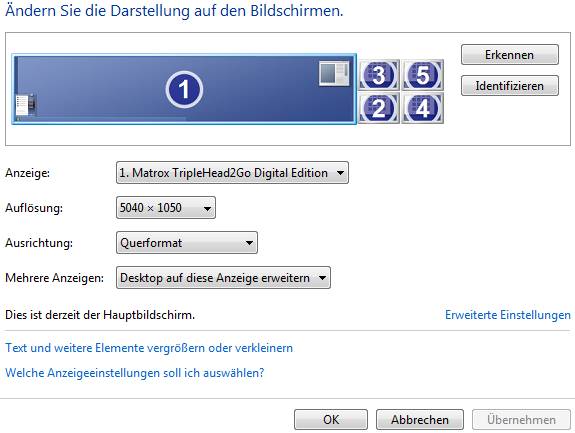Click the heading Ändern Sie die Darstellung

[x=174, y=11]
